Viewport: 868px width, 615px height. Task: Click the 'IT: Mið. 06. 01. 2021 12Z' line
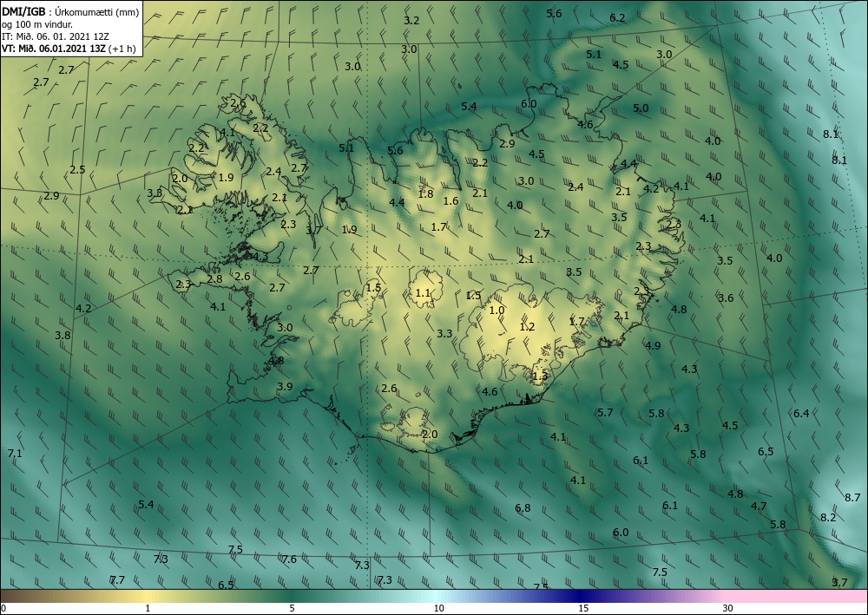point(56,36)
